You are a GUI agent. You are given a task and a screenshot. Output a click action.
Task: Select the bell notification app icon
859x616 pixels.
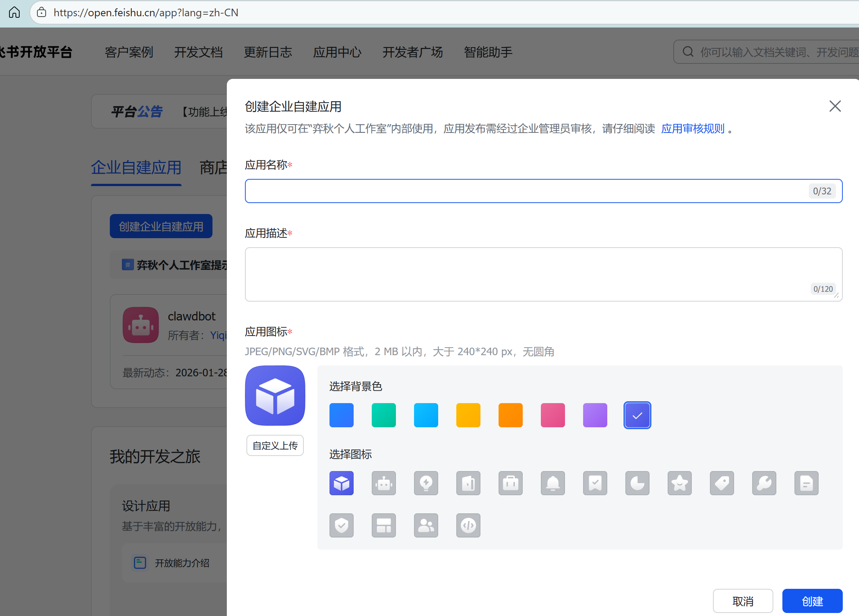(x=553, y=483)
